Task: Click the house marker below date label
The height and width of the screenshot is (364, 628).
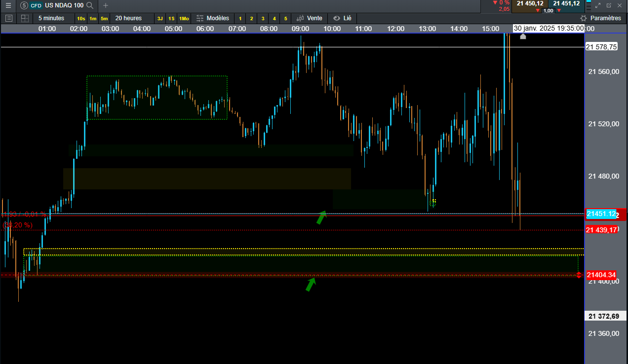Action: coord(523,36)
